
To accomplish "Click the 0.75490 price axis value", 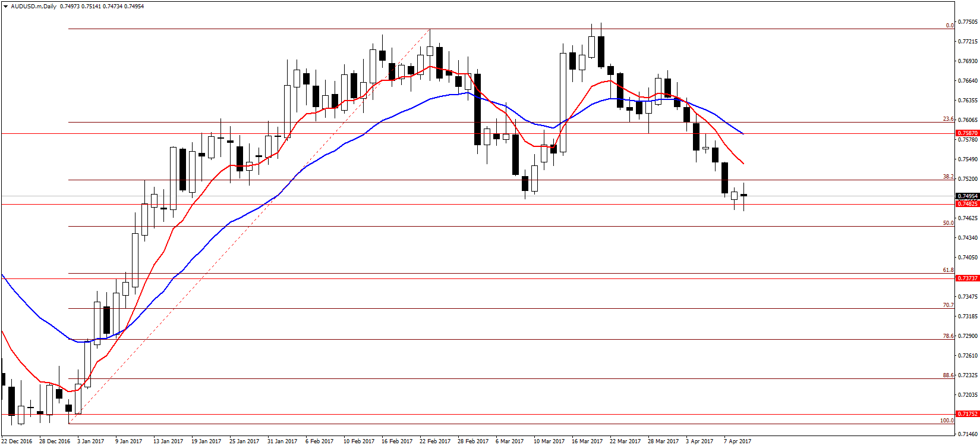I will coord(968,159).
